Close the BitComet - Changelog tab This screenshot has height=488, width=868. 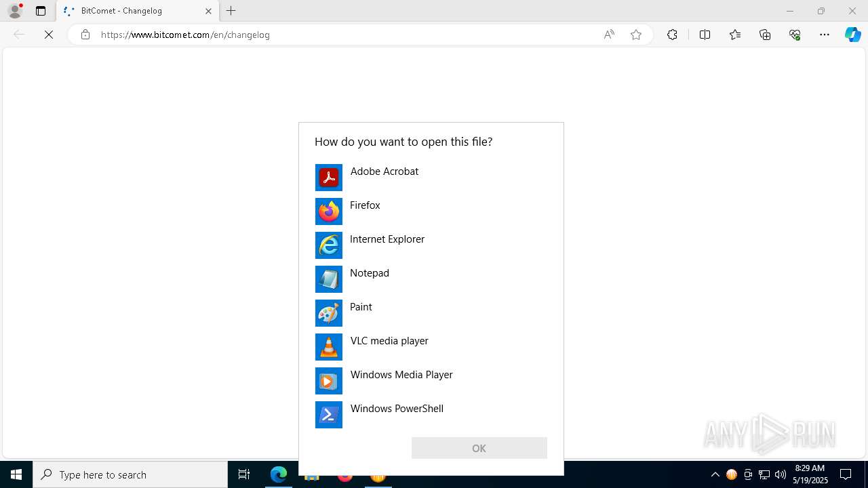click(208, 11)
